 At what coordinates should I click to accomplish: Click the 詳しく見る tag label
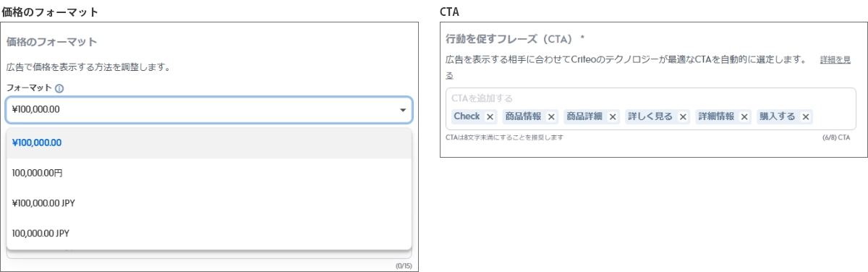(x=650, y=116)
